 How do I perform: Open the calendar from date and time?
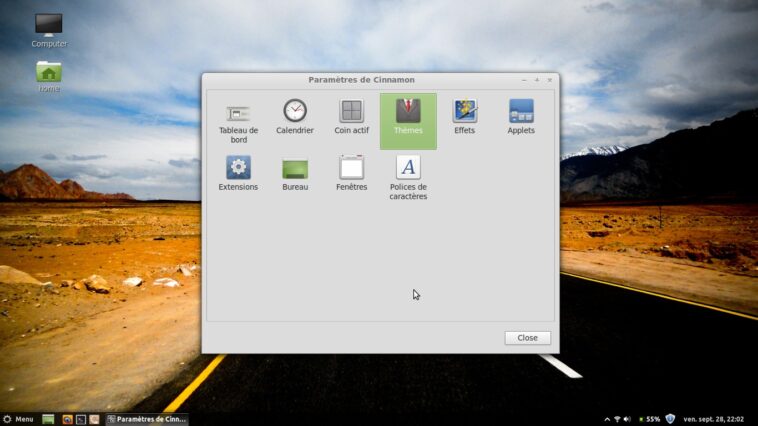point(714,419)
